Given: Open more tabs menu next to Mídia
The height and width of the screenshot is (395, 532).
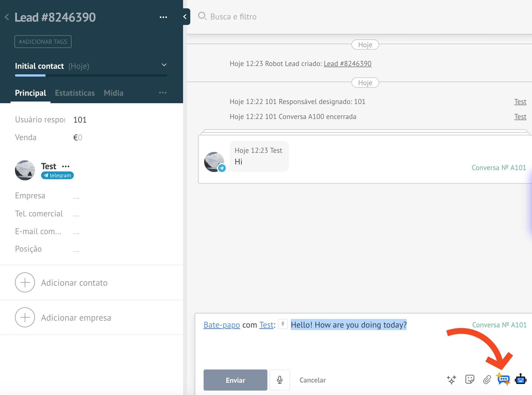Looking at the screenshot, I should tap(163, 93).
